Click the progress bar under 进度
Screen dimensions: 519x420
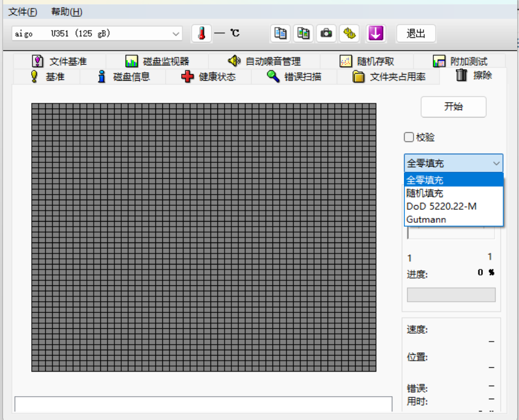[x=451, y=294]
